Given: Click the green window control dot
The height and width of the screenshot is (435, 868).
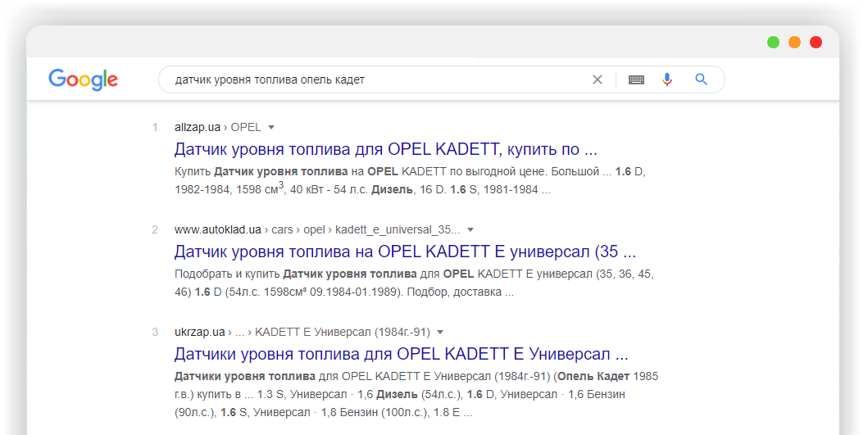Looking at the screenshot, I should (774, 42).
